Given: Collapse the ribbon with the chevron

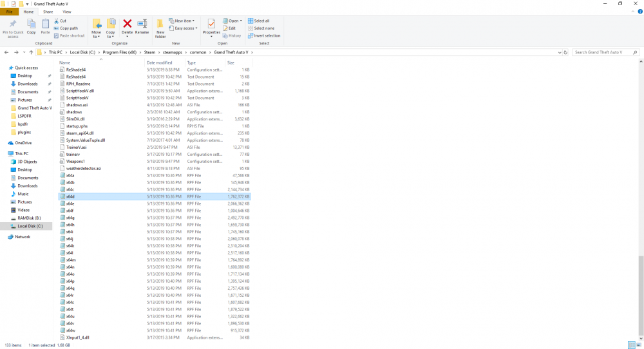Looking at the screenshot, I should click(633, 12).
